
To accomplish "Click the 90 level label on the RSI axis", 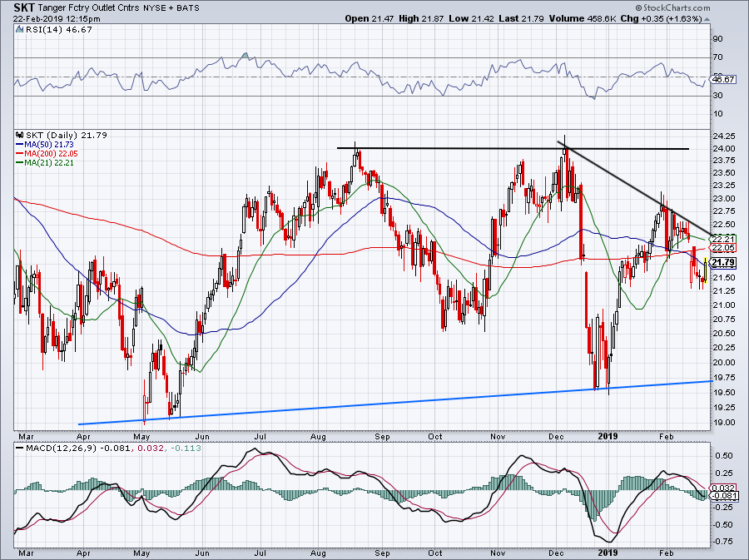I will pyautogui.click(x=717, y=38).
